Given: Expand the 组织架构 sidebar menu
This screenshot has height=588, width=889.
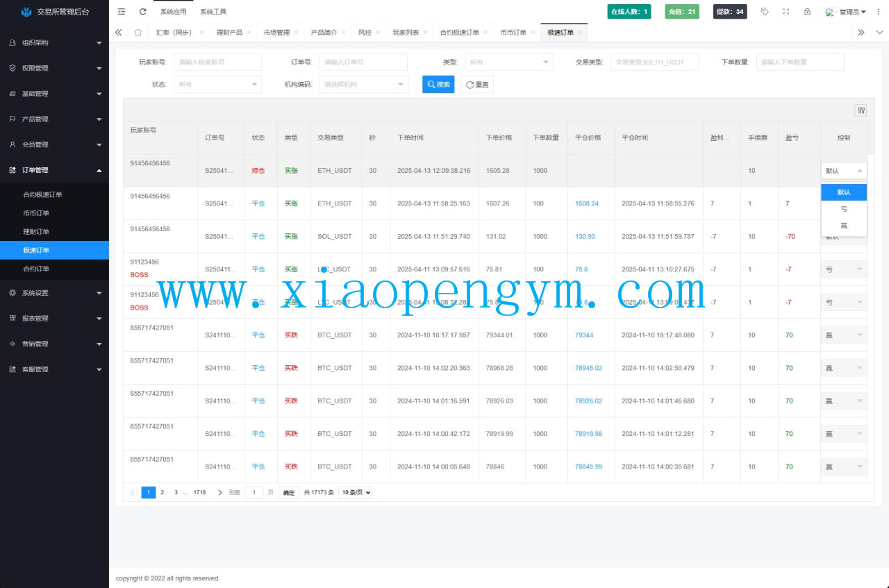Looking at the screenshot, I should pos(54,42).
